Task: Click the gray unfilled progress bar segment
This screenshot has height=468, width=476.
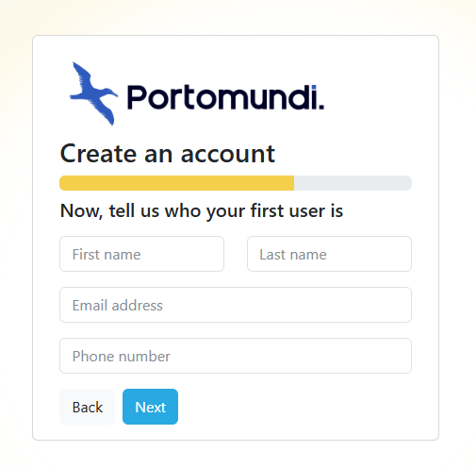Action: pyautogui.click(x=353, y=183)
